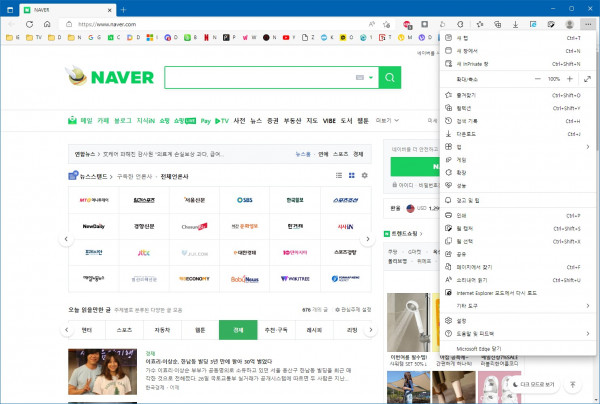Open 검색 기록 history menu item
600x404 pixels.
pyautogui.click(x=517, y=121)
